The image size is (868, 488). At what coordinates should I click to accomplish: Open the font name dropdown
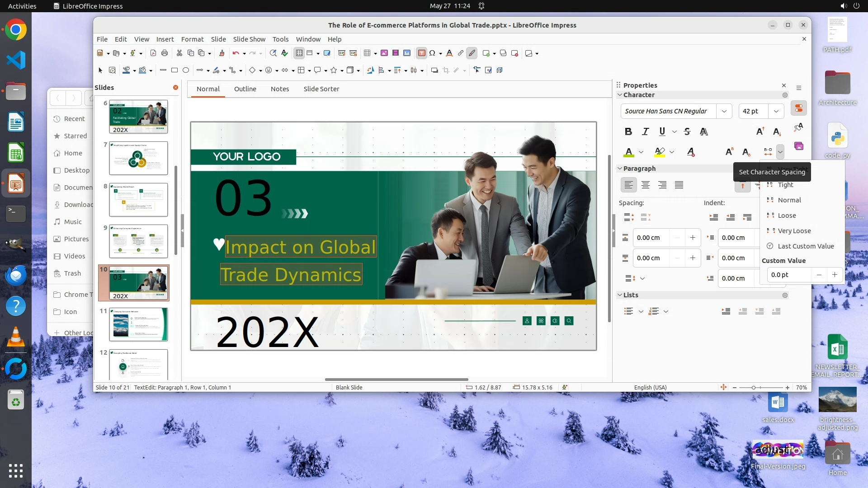pyautogui.click(x=724, y=111)
